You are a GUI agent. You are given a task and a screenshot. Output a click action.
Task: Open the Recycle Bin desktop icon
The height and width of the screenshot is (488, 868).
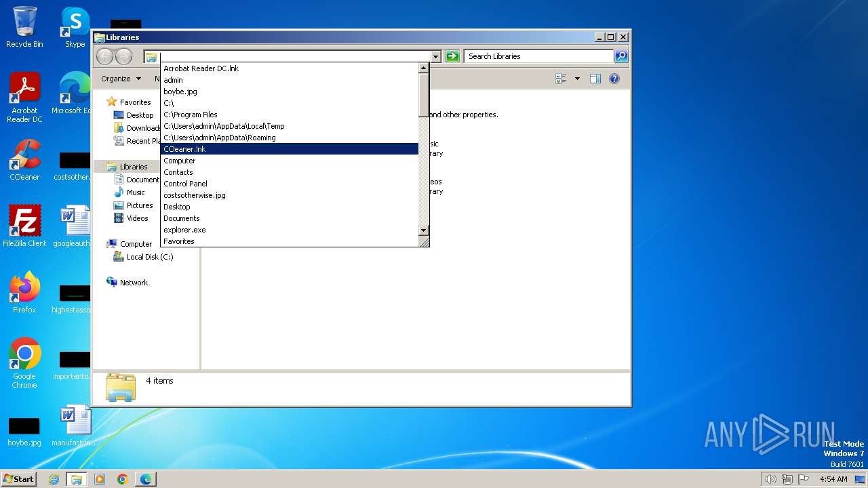pyautogui.click(x=24, y=27)
